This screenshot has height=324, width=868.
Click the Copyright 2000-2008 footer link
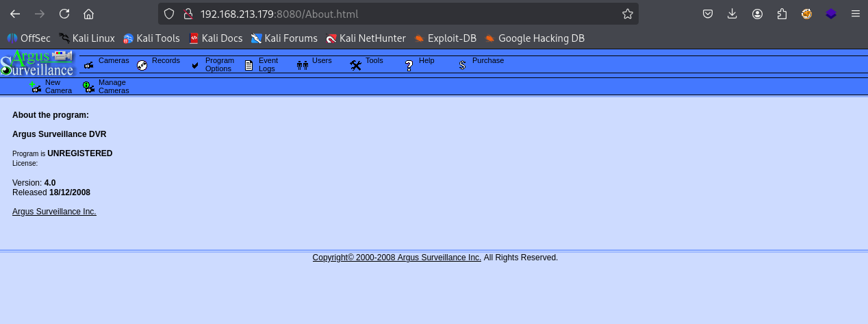coord(396,258)
